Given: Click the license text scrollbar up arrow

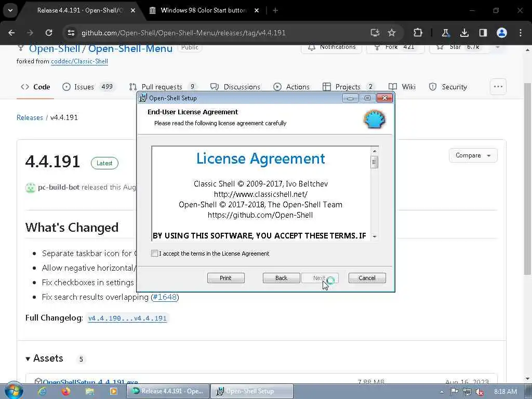Looking at the screenshot, I should click(x=375, y=151).
